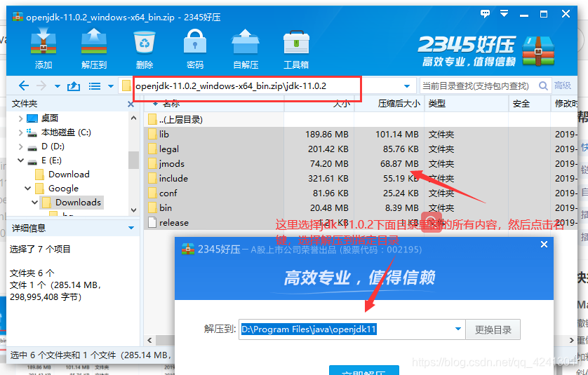
Task: Click the archive path address field
Action: click(x=266, y=86)
